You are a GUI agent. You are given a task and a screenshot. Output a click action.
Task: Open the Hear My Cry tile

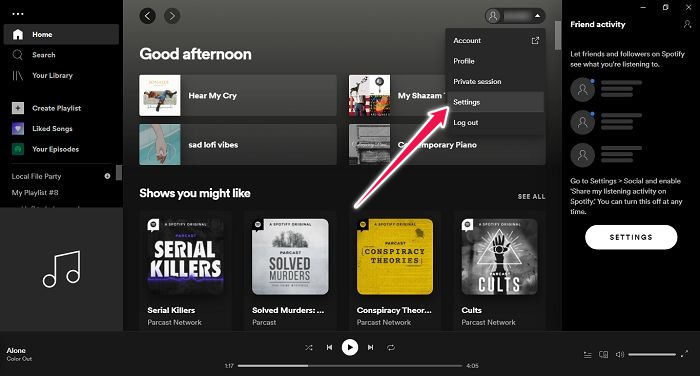click(238, 96)
